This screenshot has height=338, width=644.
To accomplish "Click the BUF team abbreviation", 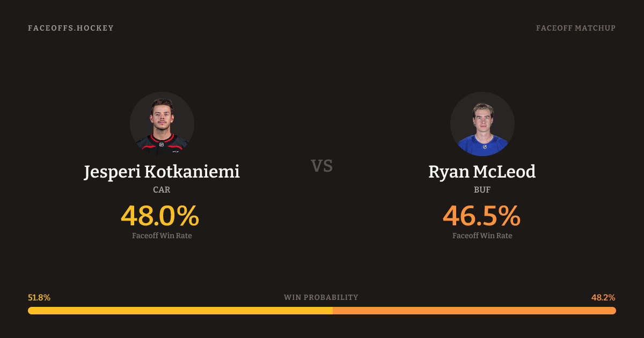I will 482,189.
